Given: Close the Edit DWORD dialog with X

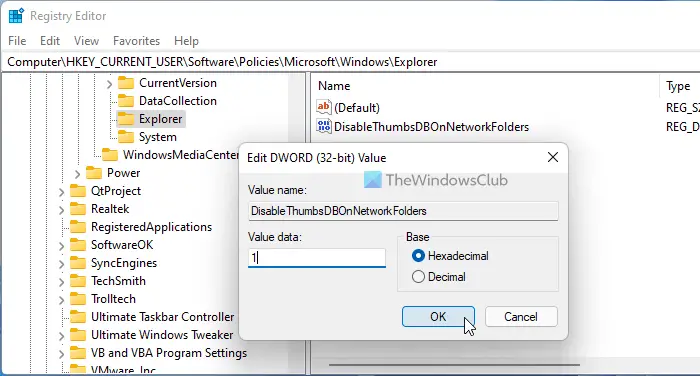Looking at the screenshot, I should 553,157.
